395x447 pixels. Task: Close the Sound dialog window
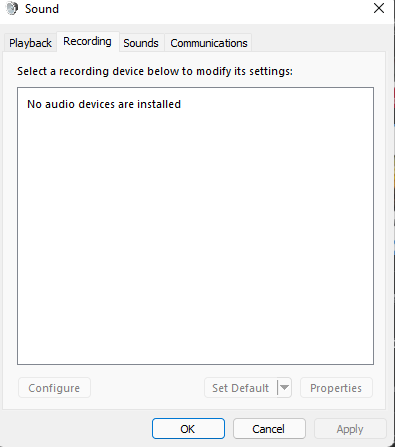[x=379, y=8]
